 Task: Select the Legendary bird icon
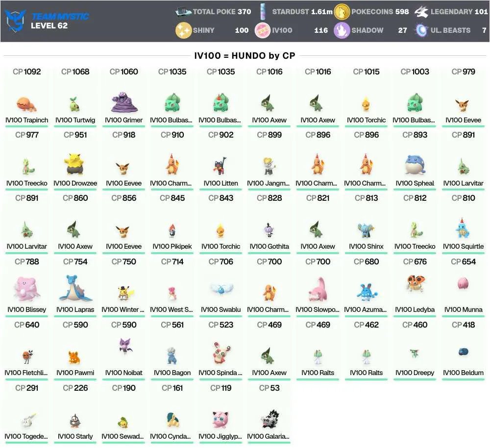click(x=421, y=12)
